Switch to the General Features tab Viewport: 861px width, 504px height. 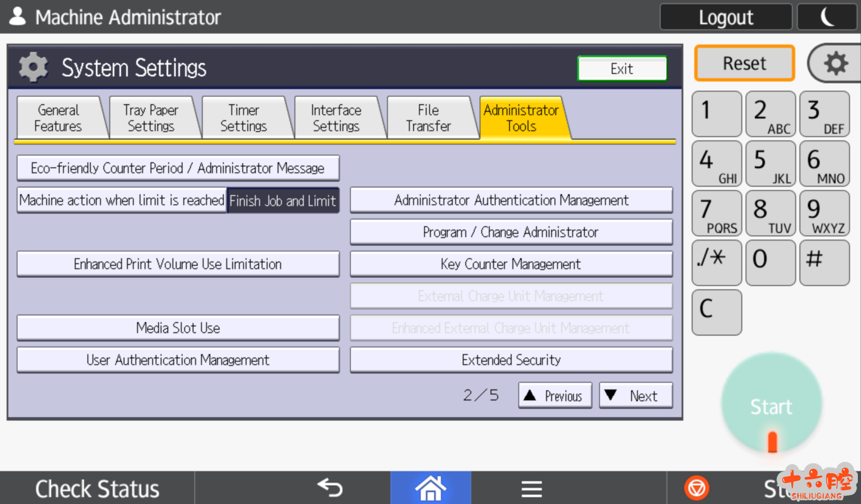pos(57,118)
